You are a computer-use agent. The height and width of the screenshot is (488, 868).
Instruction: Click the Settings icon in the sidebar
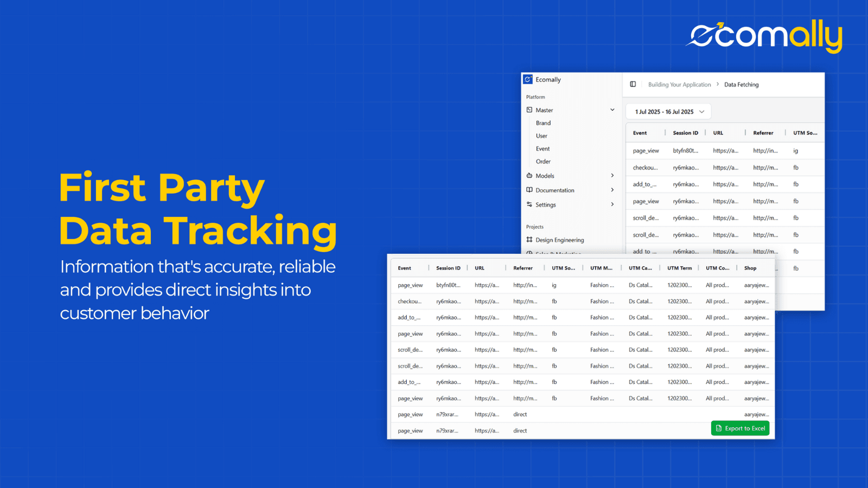tap(530, 204)
